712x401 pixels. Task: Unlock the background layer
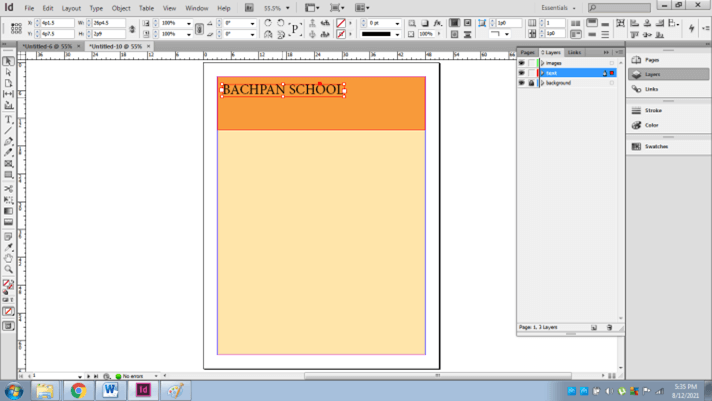pos(531,83)
